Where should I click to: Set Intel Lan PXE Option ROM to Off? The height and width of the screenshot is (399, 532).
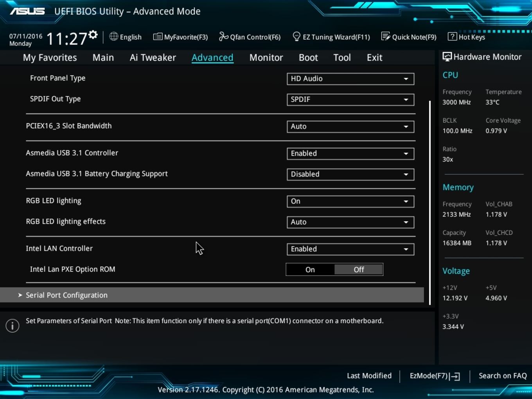359,270
